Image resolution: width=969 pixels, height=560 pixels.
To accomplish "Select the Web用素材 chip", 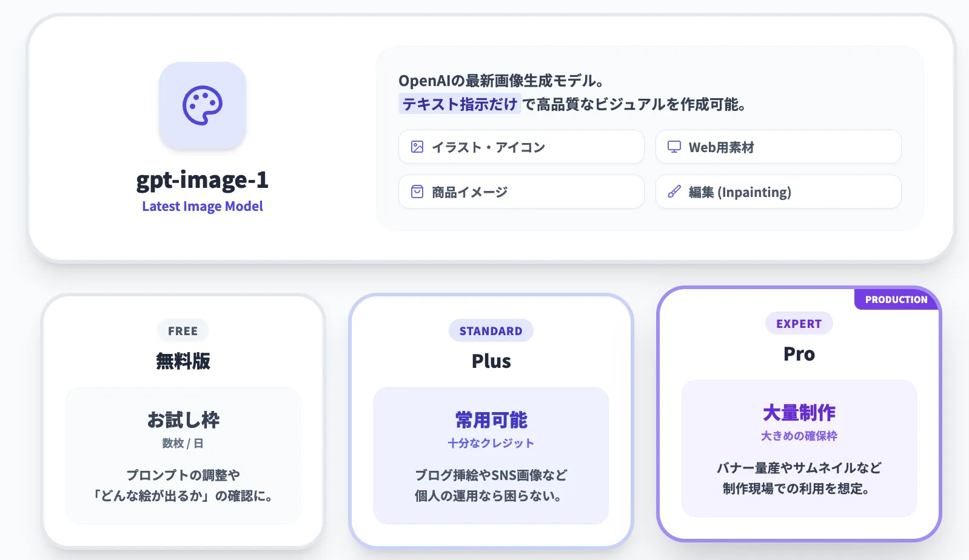I will coord(779,147).
